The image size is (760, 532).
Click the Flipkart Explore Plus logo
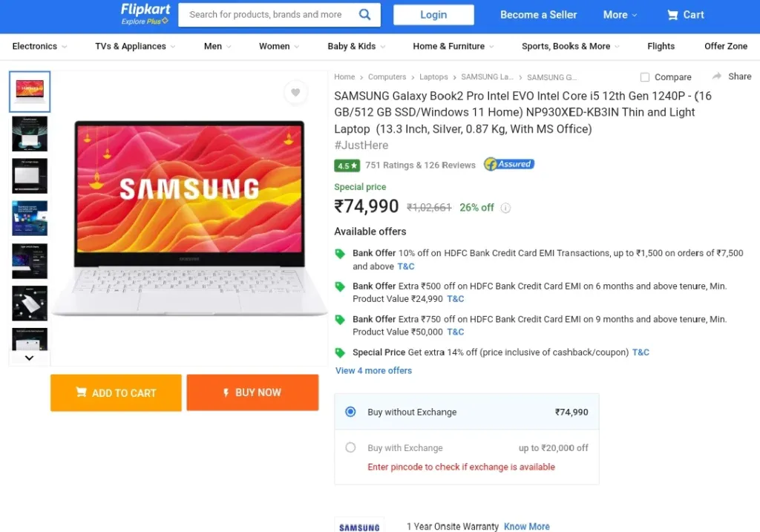pos(145,14)
